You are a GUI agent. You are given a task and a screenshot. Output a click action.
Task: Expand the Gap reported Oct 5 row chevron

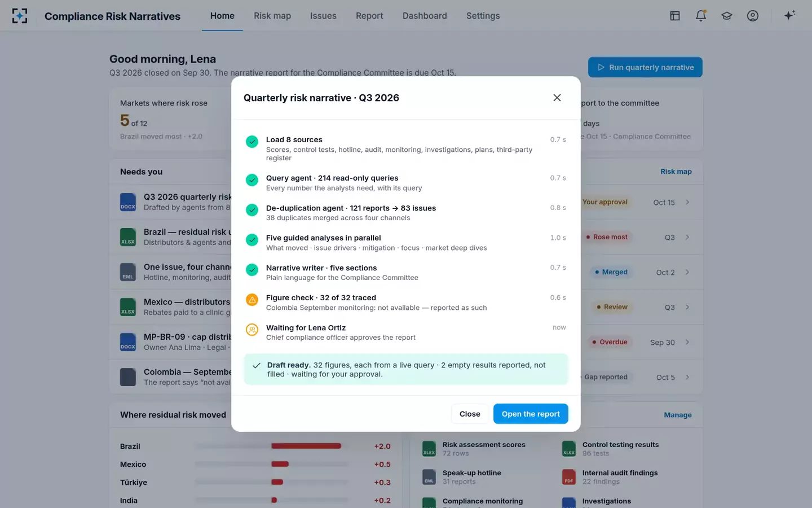coord(687,377)
